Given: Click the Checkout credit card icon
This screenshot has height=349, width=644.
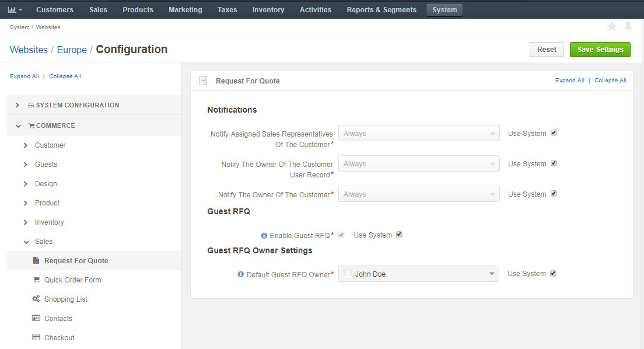Looking at the screenshot, I should pyautogui.click(x=36, y=337).
